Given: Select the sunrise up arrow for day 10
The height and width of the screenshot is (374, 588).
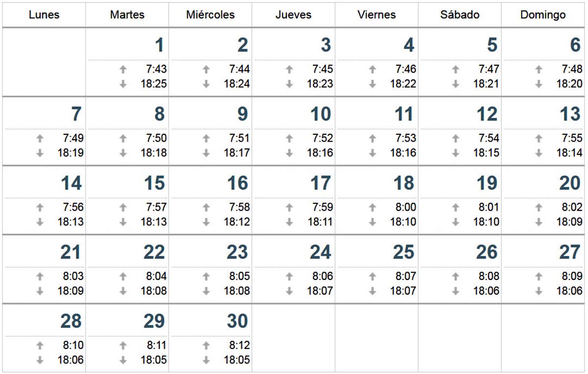Looking at the screenshot, I should coord(290,139).
